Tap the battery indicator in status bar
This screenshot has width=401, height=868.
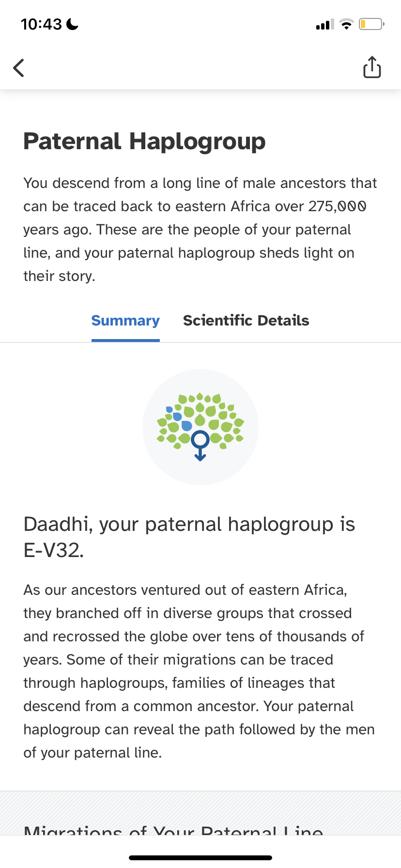click(x=371, y=24)
